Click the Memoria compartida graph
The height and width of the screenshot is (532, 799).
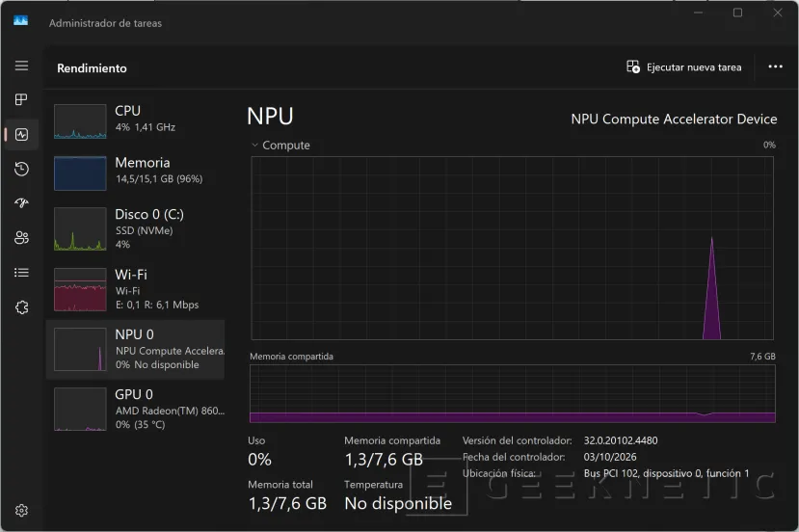click(512, 393)
